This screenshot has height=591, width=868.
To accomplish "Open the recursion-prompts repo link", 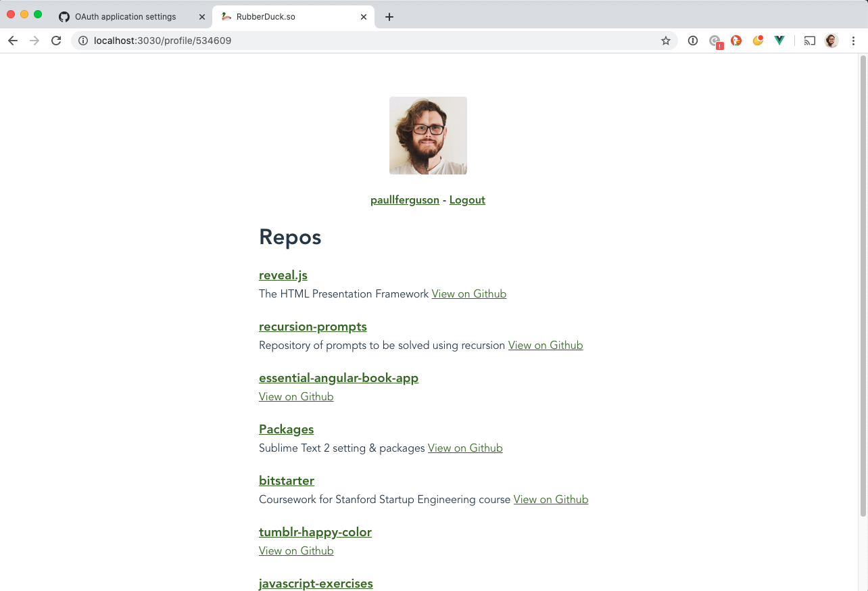I will 313,327.
